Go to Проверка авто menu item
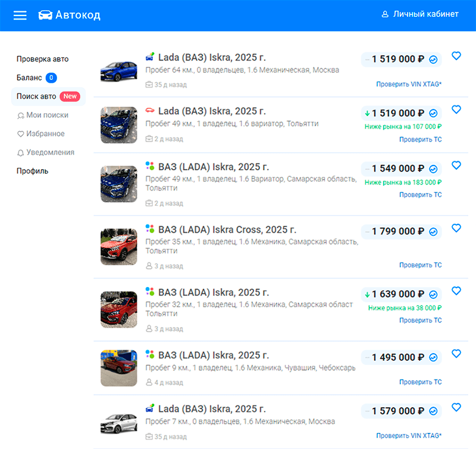Screen dimensions: 476x449 tap(42, 59)
